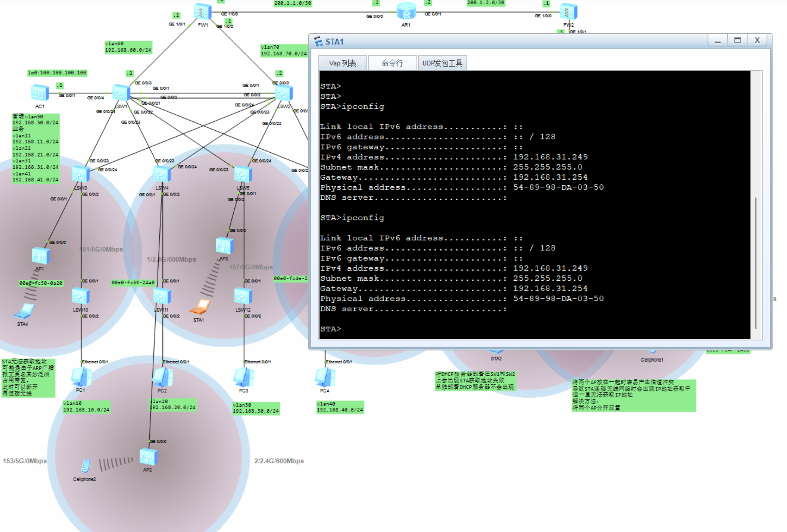This screenshot has width=787, height=532.
Task: Select the PC3 computer icon
Action: [x=243, y=377]
